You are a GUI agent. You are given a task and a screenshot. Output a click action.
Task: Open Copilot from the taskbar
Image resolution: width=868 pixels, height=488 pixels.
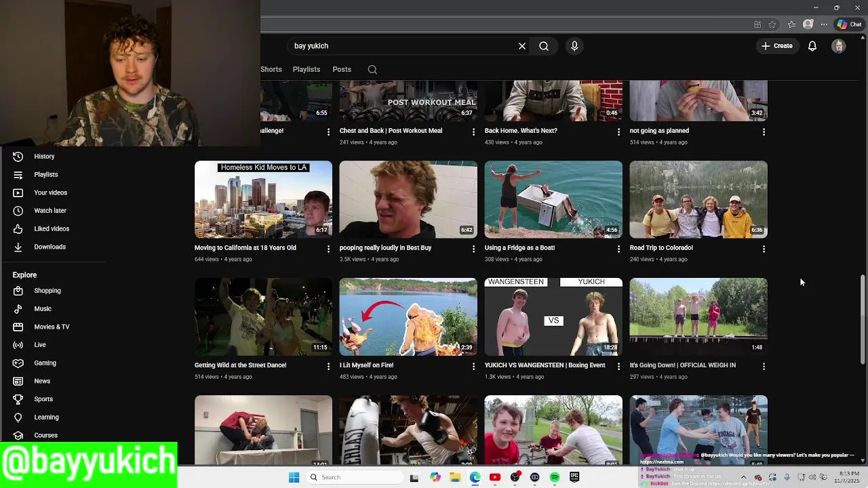435,477
